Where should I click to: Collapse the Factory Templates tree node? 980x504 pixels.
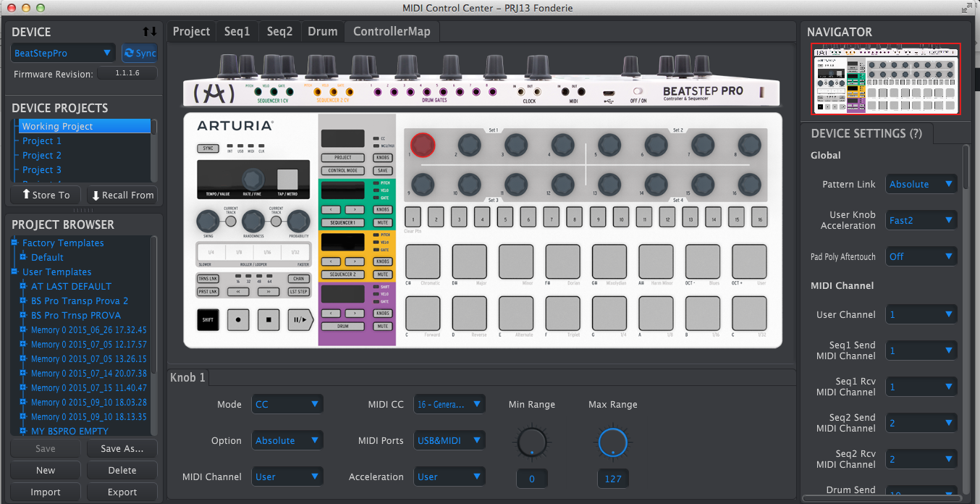14,243
